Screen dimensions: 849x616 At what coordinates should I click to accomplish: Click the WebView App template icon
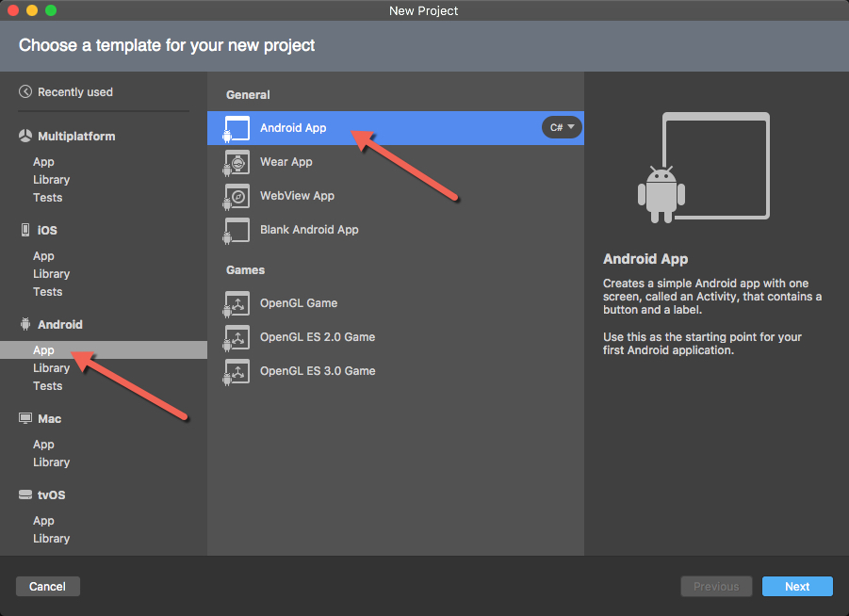(x=237, y=196)
